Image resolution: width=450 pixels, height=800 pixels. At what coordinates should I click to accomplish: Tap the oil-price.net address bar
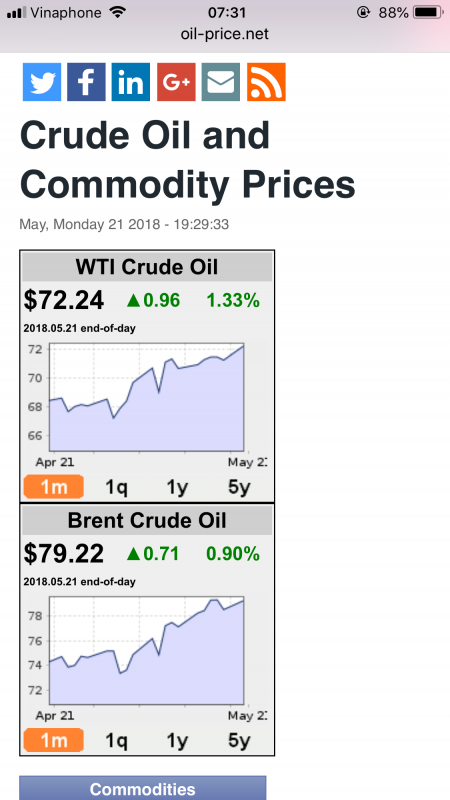(x=224, y=34)
